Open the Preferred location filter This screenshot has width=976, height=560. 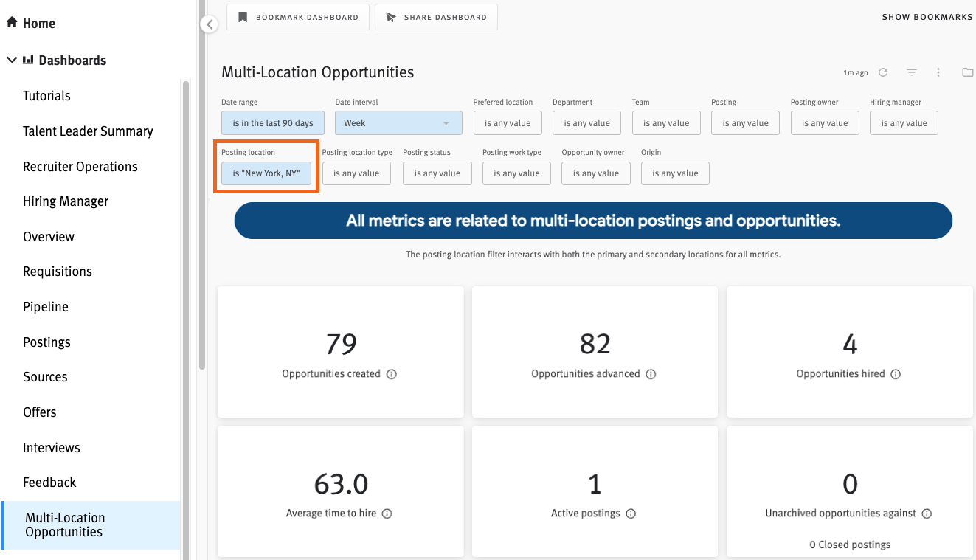tap(508, 123)
